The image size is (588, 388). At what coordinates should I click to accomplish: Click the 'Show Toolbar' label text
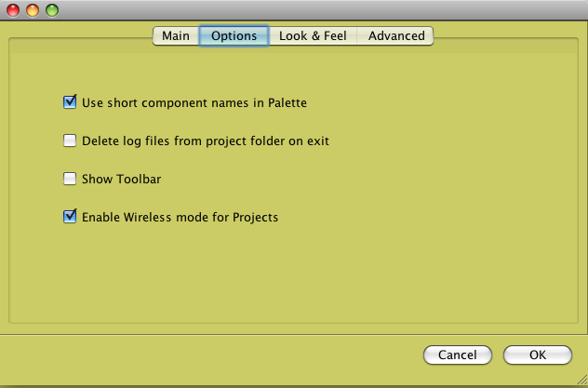[122, 179]
